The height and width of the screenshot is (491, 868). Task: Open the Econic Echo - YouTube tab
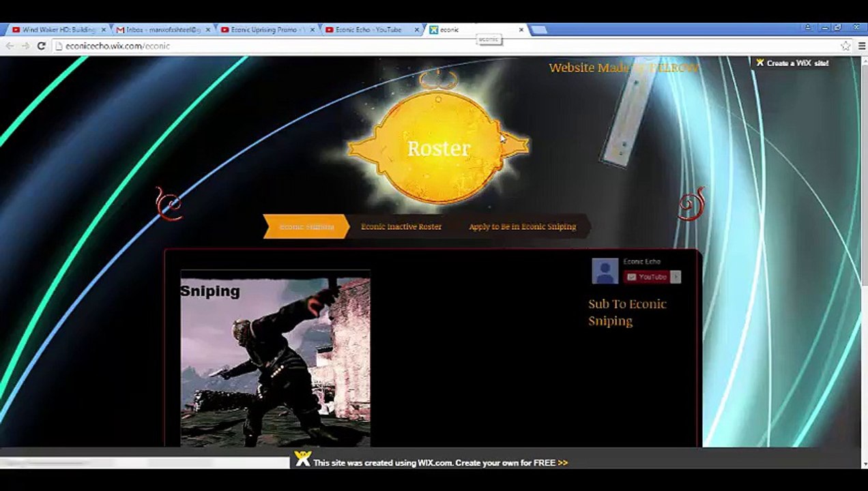point(368,30)
